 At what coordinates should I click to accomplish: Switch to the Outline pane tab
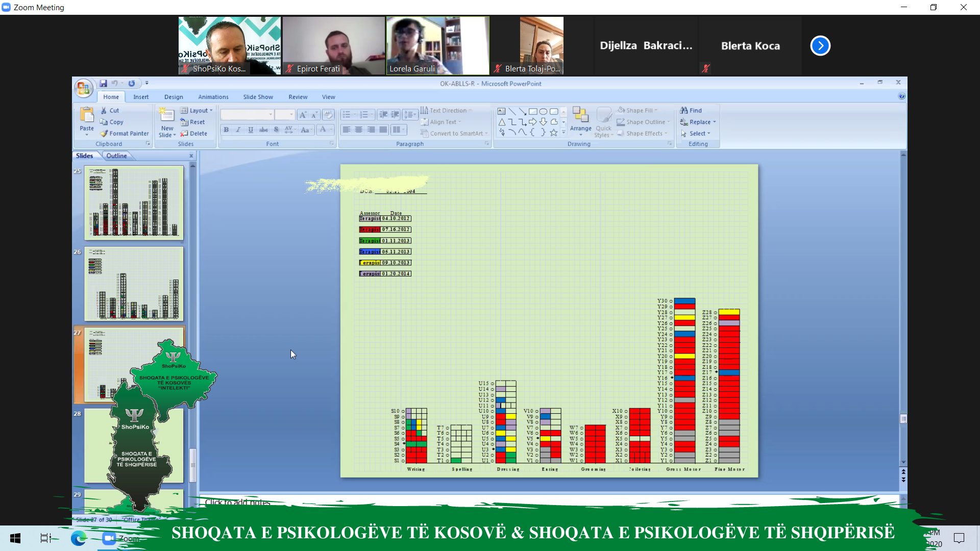point(116,156)
